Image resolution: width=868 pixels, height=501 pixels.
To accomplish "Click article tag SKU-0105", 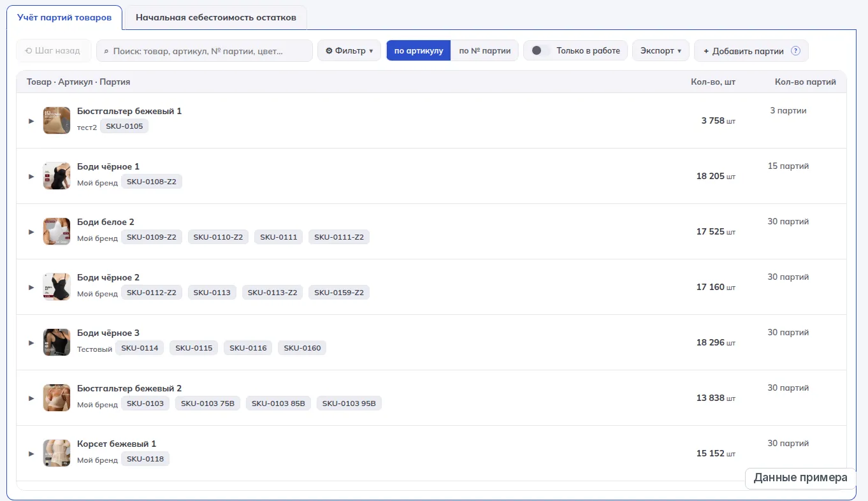I will tap(124, 126).
